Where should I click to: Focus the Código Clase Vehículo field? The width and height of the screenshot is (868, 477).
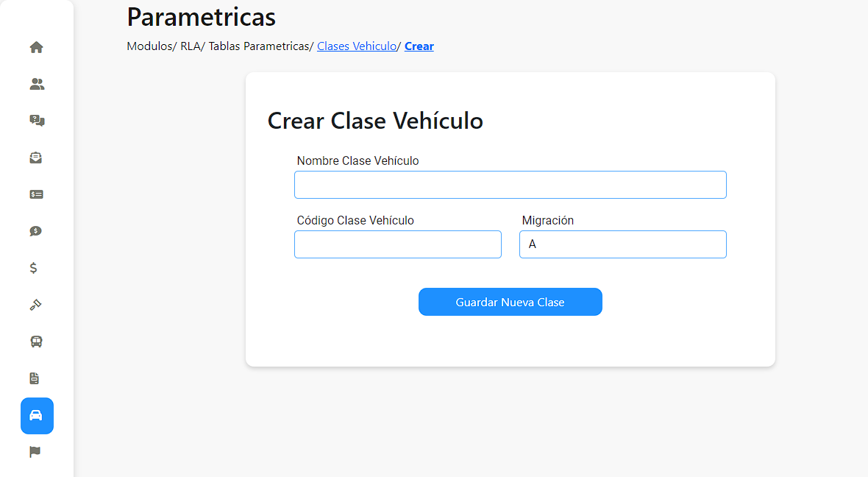[x=398, y=244]
